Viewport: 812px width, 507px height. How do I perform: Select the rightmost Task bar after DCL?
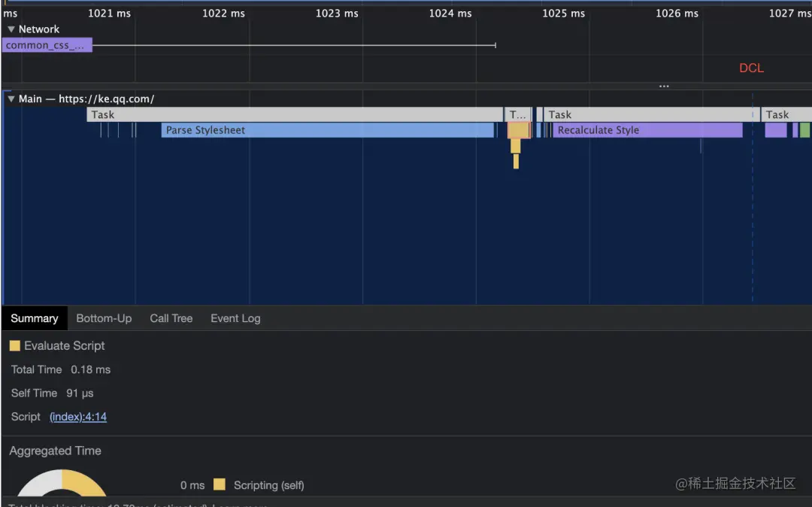coord(786,114)
